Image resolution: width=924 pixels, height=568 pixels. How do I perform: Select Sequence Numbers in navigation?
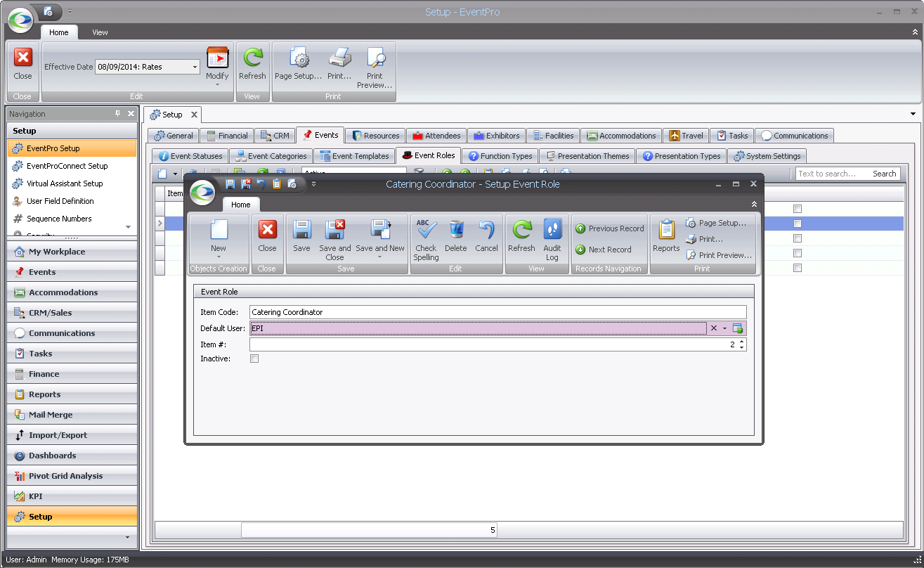(x=60, y=219)
